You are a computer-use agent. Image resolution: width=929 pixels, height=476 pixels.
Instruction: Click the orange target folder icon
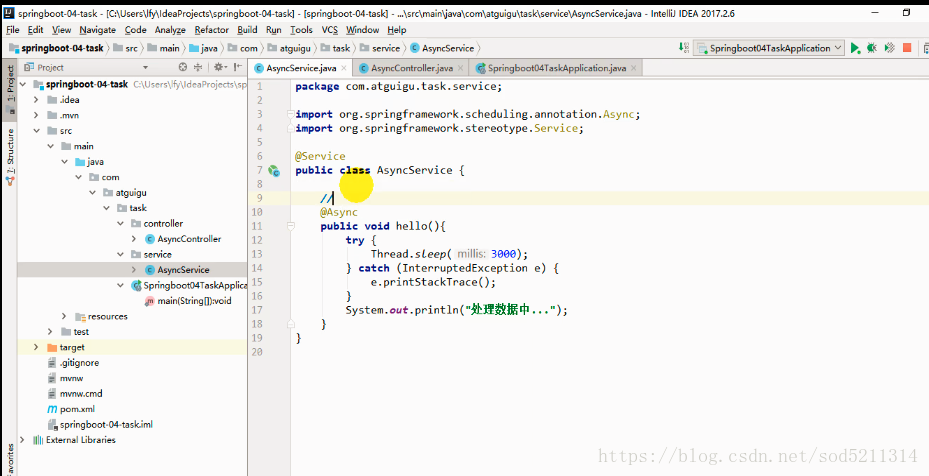pos(52,347)
